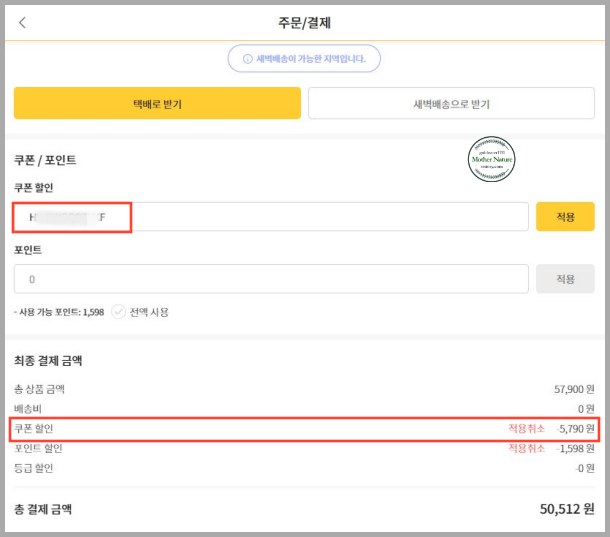The width and height of the screenshot is (610, 537).
Task: Apply the coupon with yellow 적용 button
Action: (x=565, y=217)
